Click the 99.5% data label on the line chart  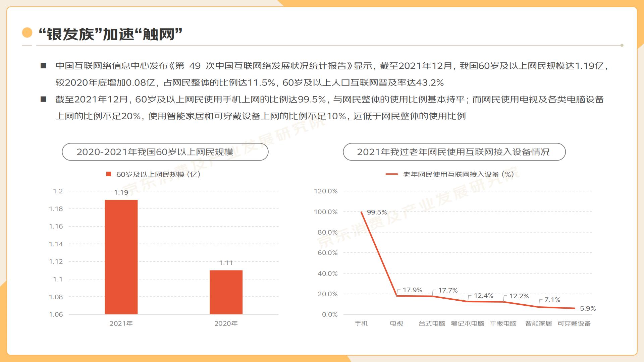click(x=377, y=212)
